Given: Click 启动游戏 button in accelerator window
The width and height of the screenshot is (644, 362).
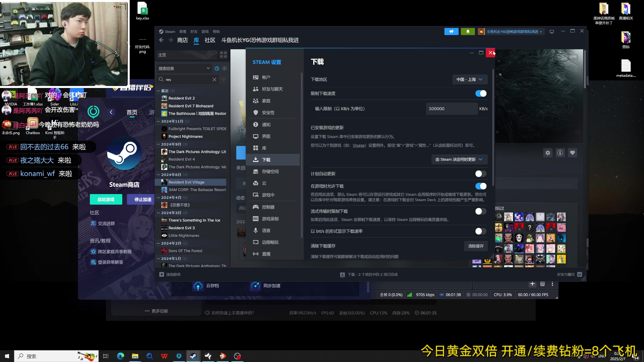Looking at the screenshot, I should [x=106, y=199].
